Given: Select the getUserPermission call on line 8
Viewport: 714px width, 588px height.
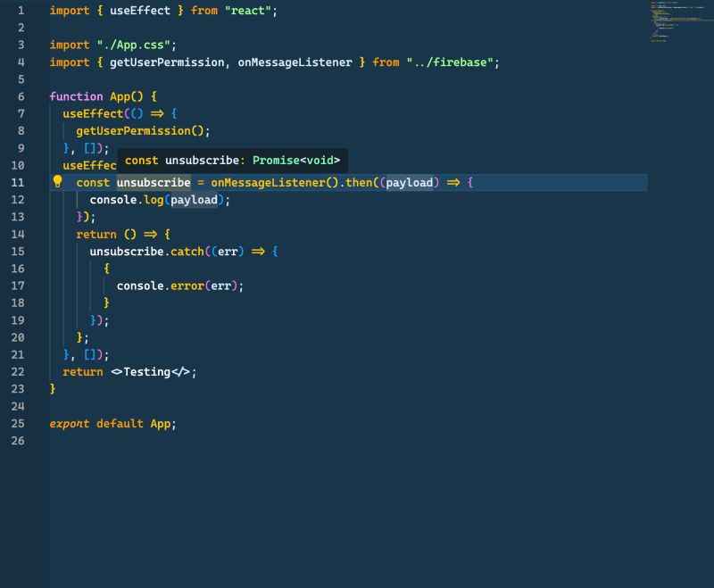Looking at the screenshot, I should [137, 130].
